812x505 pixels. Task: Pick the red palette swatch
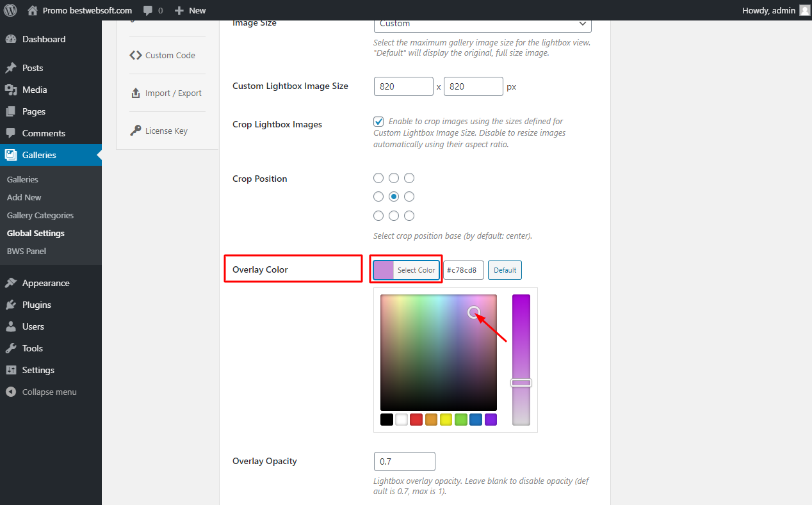[416, 420]
